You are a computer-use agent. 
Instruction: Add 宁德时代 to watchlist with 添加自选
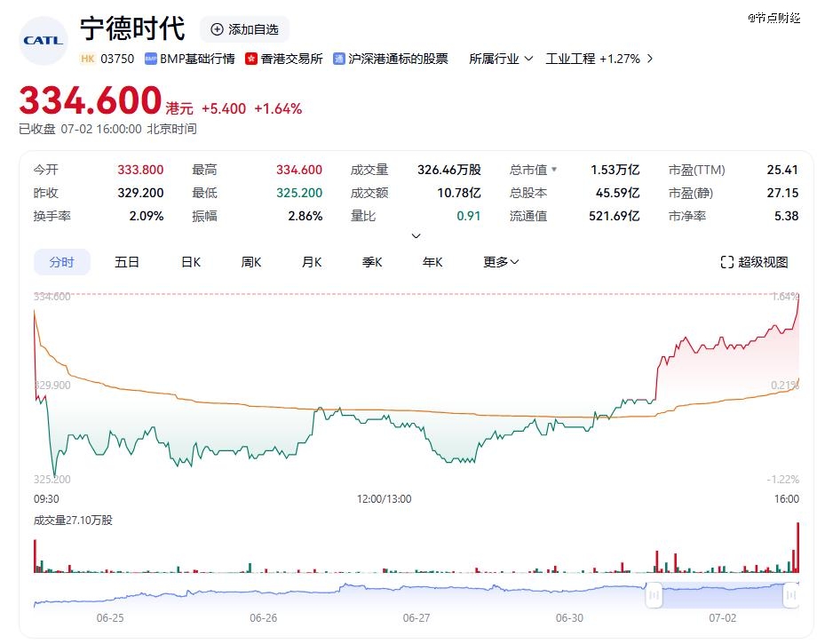[x=244, y=29]
